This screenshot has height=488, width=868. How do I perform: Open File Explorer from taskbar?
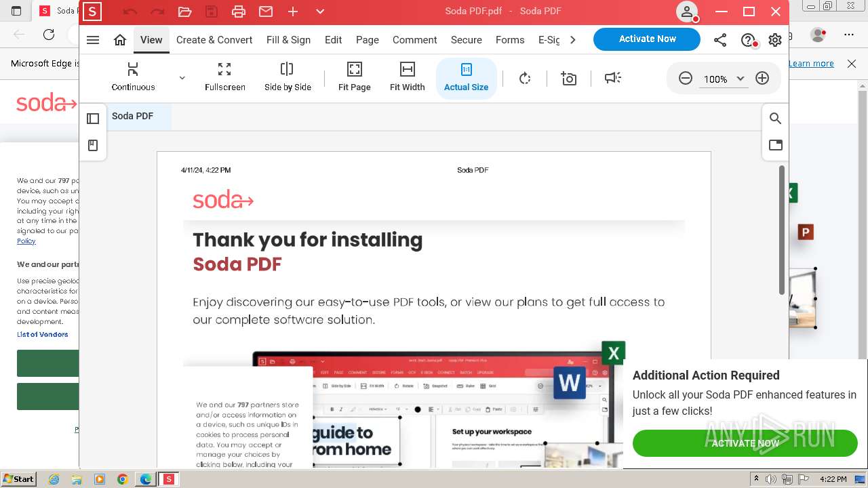(x=77, y=479)
